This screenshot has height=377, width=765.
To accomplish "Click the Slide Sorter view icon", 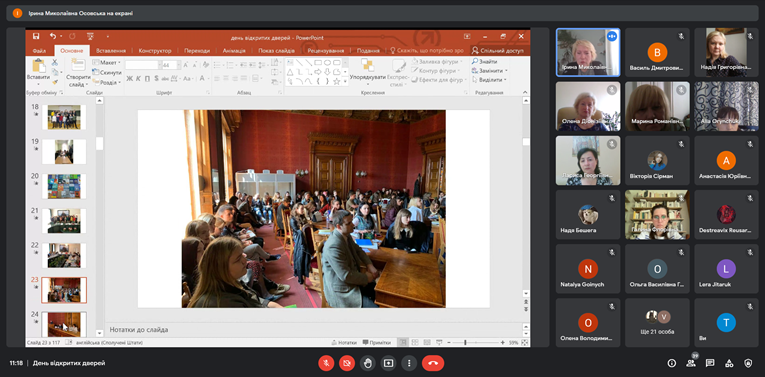I will (x=415, y=342).
